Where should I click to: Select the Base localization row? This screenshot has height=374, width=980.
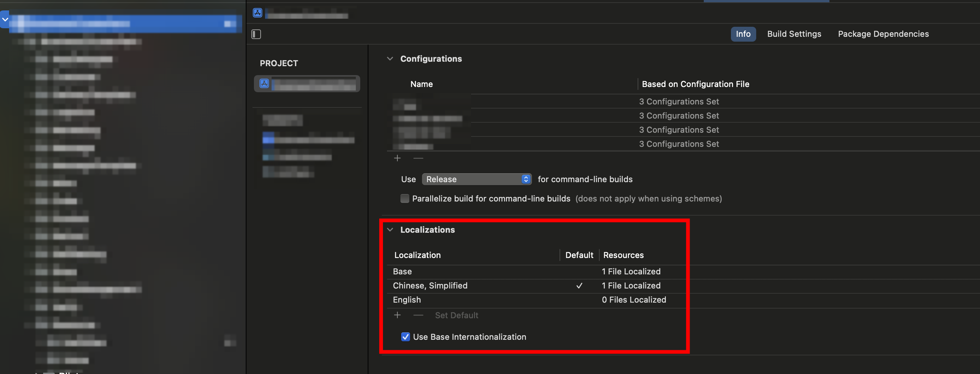point(402,272)
